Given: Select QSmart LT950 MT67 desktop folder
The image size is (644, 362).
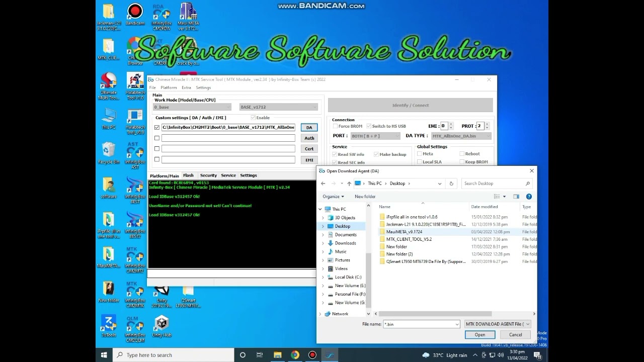Looking at the screenshot, I should (x=188, y=295).
